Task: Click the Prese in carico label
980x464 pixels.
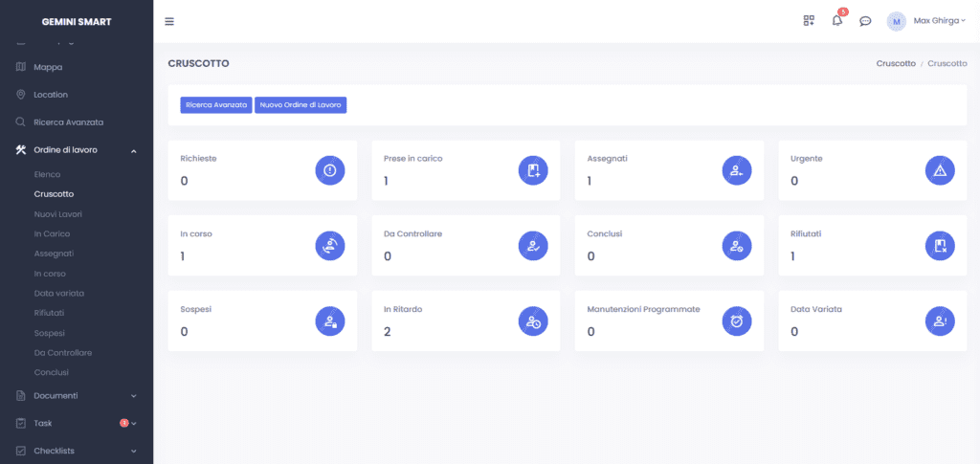Action: pyautogui.click(x=413, y=159)
